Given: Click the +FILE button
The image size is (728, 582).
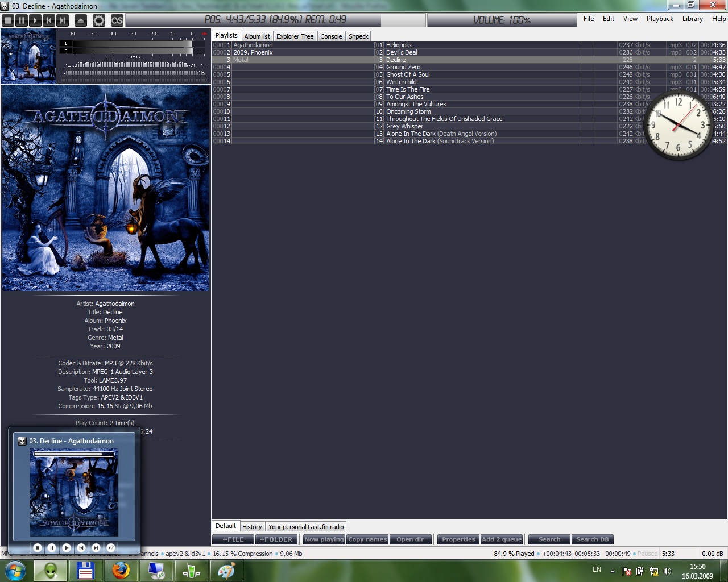Looking at the screenshot, I should 233,539.
